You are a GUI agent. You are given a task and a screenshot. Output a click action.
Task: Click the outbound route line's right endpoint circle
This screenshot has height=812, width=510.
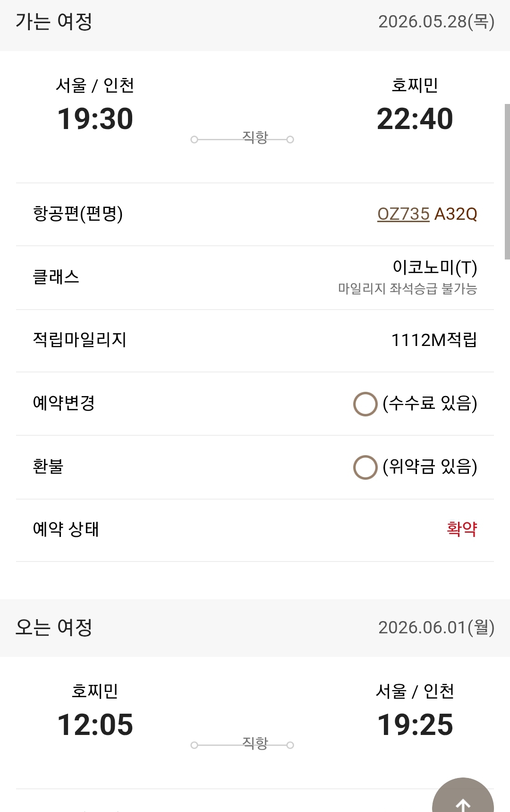[x=290, y=139]
